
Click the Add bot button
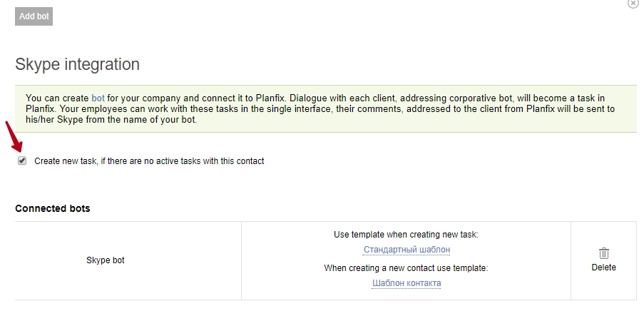point(34,16)
